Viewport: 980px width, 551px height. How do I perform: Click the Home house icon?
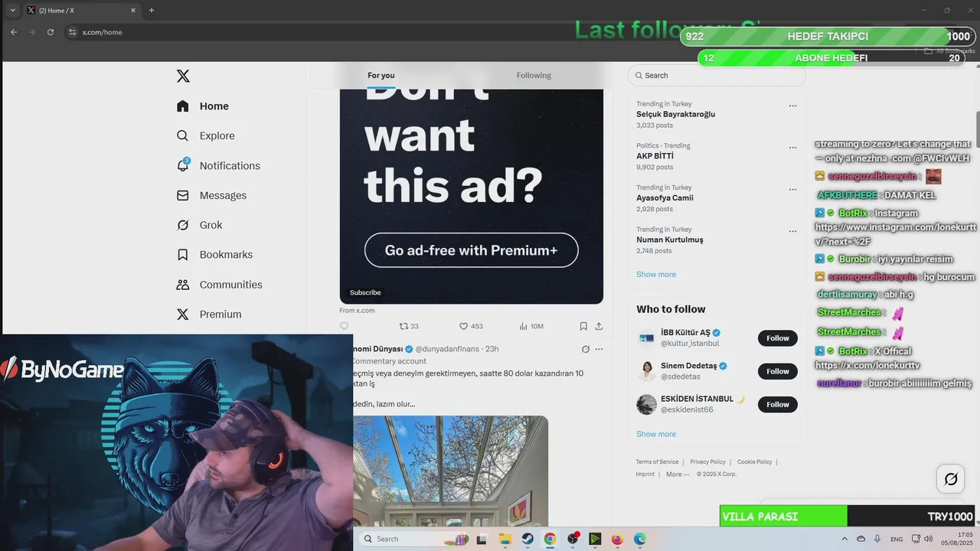pos(182,106)
